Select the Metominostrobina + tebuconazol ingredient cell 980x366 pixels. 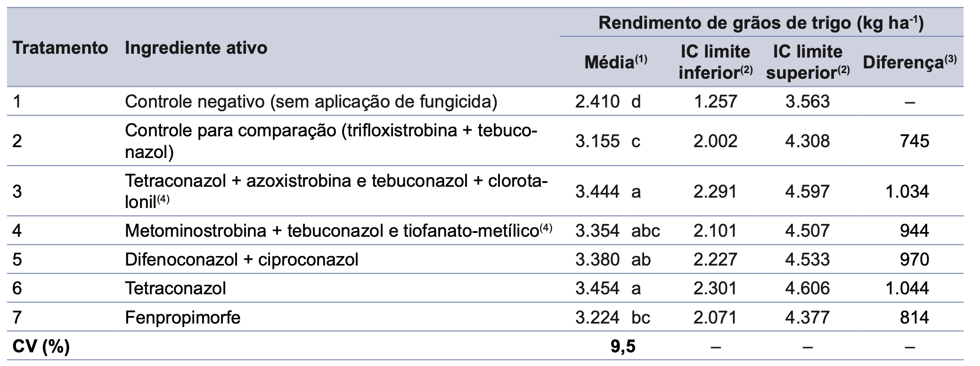tap(337, 231)
